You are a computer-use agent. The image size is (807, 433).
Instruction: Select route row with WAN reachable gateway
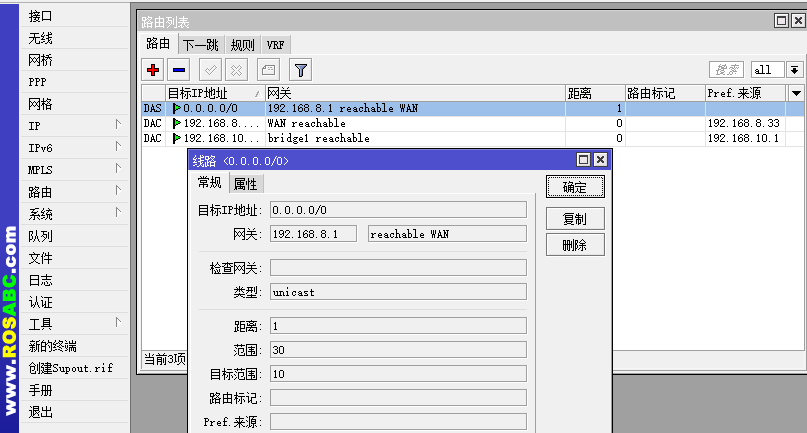tap(472, 124)
